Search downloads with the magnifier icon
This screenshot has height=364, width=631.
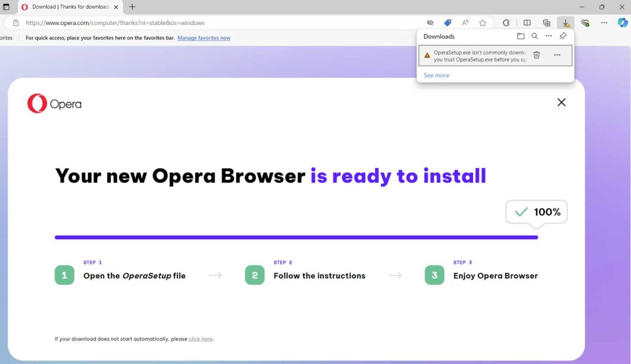pos(534,36)
